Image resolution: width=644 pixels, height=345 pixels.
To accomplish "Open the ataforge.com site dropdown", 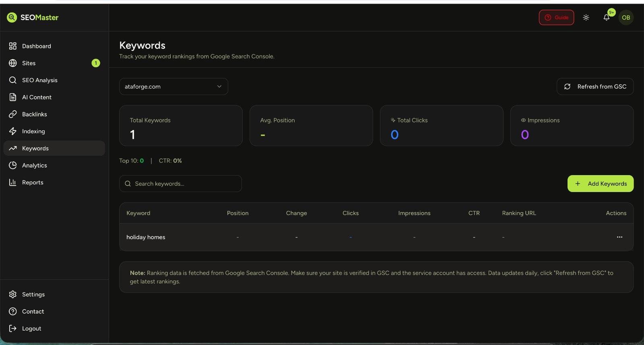I will 173,87.
